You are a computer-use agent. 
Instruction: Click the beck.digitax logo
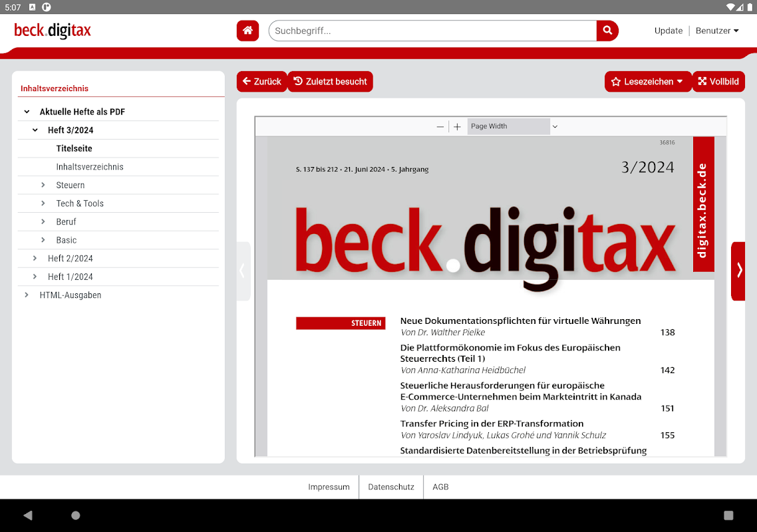tap(52, 31)
